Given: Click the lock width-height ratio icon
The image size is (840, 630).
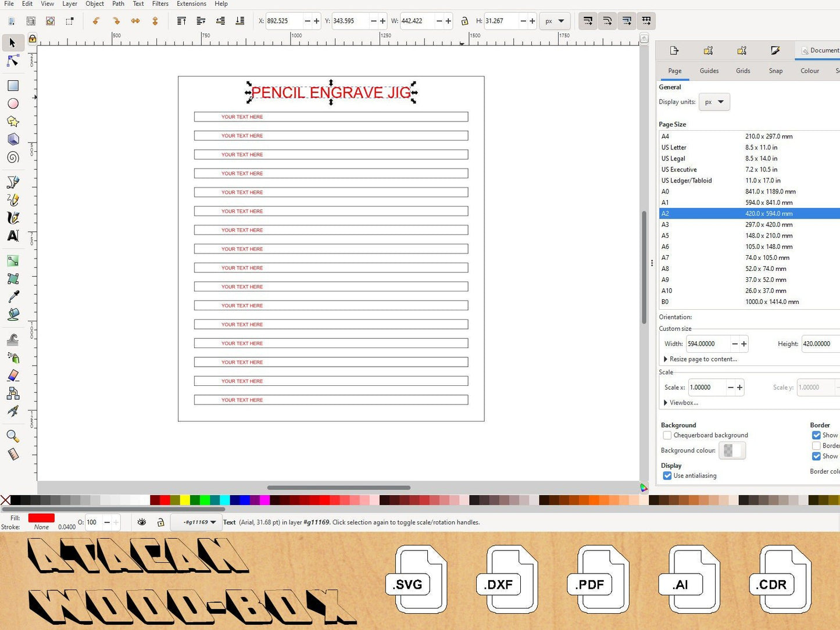Looking at the screenshot, I should 464,21.
